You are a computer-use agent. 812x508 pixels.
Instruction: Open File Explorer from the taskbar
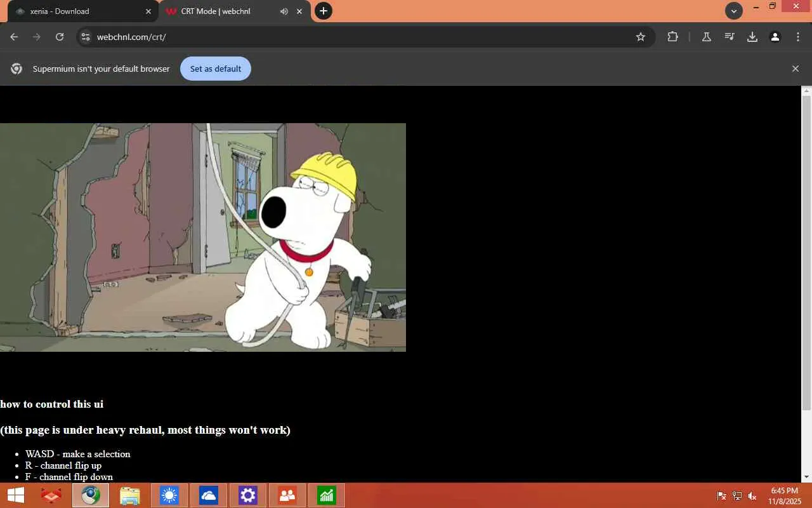pyautogui.click(x=130, y=495)
